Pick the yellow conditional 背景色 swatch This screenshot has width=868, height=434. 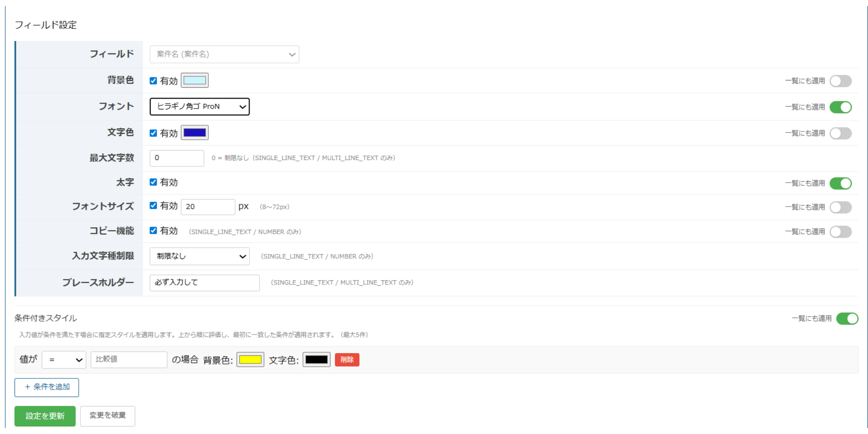tap(250, 360)
